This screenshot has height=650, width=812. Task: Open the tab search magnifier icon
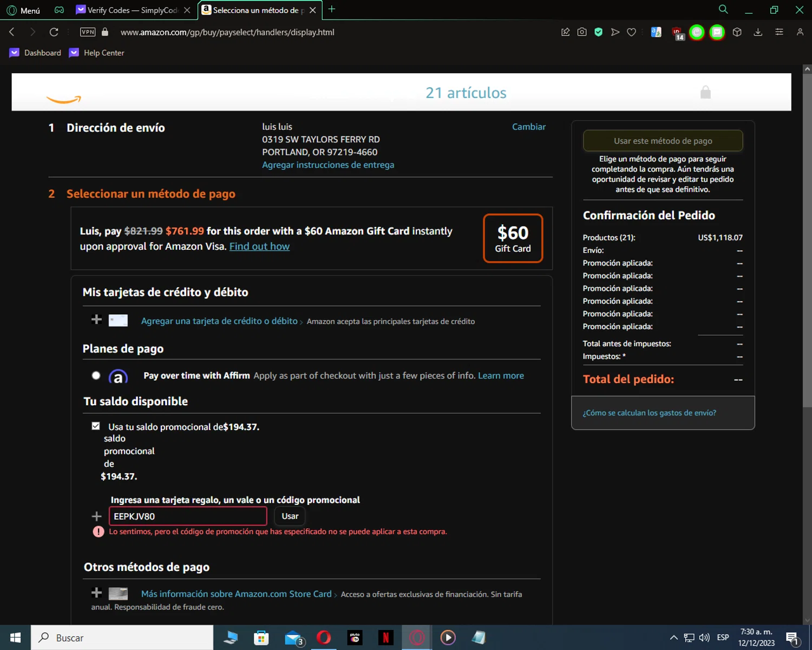[723, 9]
